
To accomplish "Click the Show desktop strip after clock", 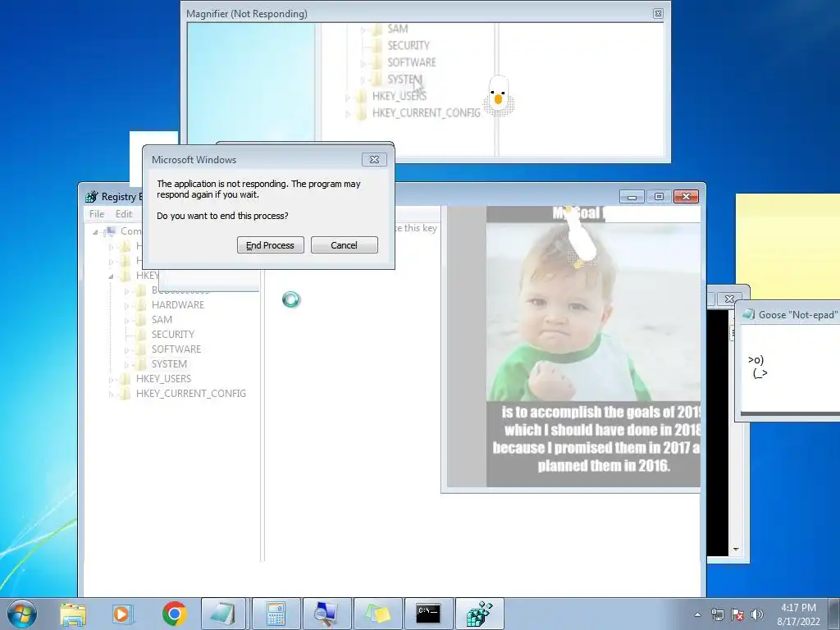I will click(835, 614).
